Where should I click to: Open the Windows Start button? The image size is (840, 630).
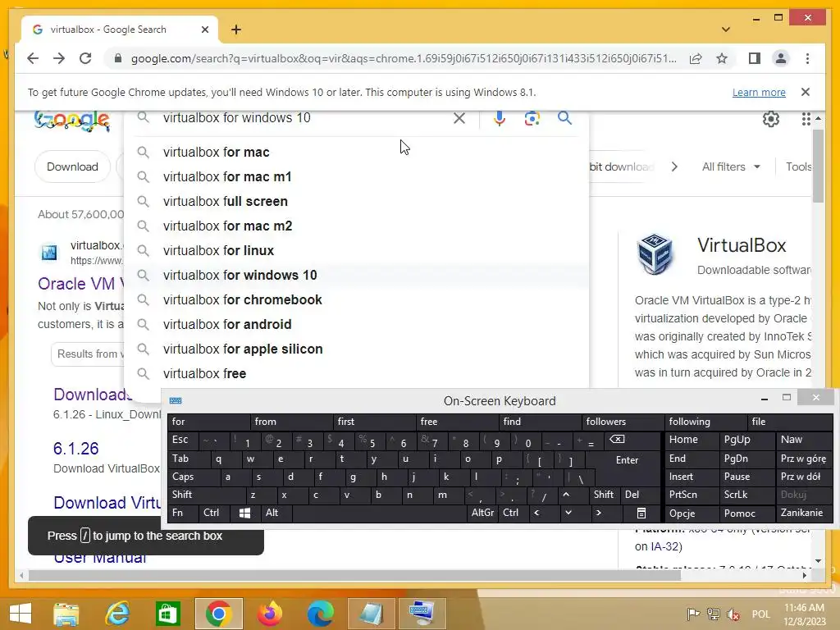click(x=21, y=614)
